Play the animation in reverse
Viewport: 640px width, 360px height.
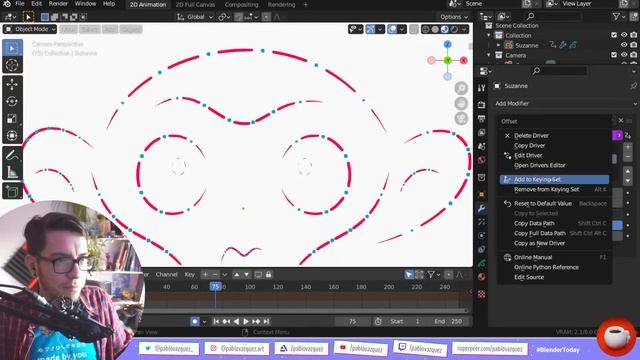236,322
